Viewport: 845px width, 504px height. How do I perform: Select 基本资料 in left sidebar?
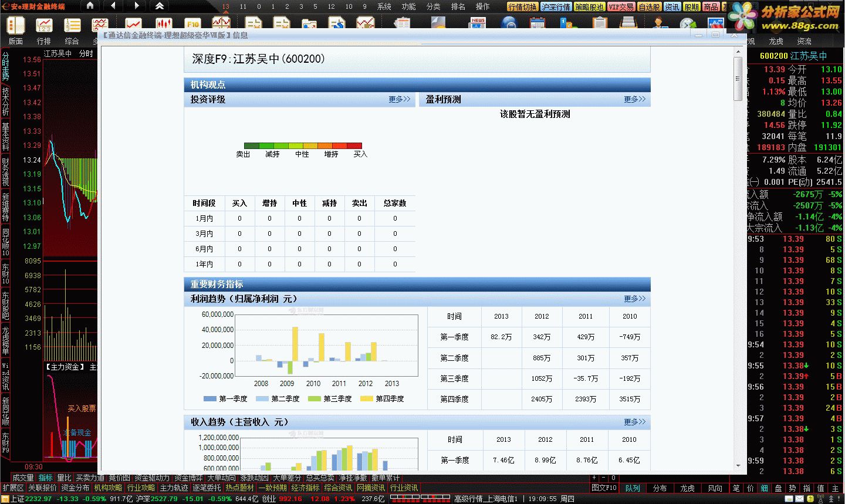[5, 137]
